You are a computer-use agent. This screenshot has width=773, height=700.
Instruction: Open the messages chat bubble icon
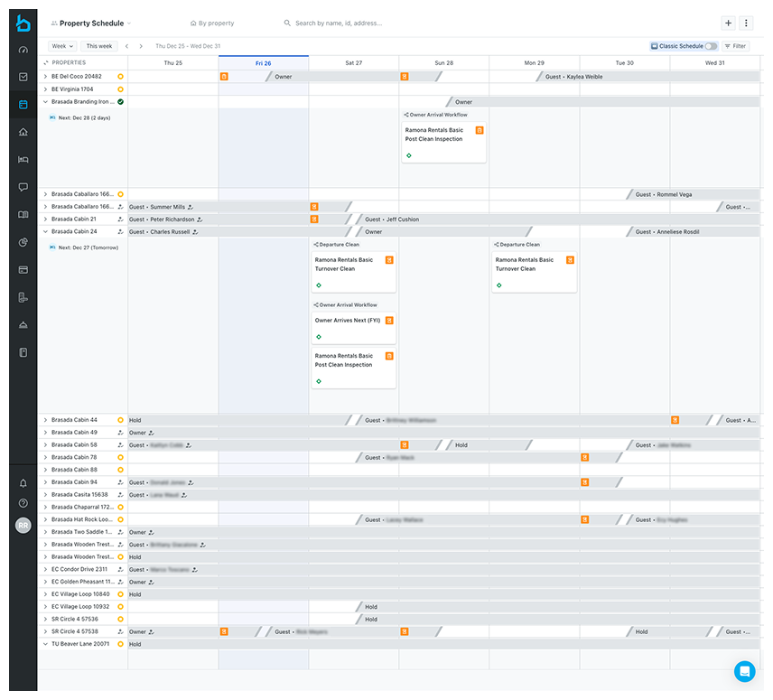click(23, 187)
